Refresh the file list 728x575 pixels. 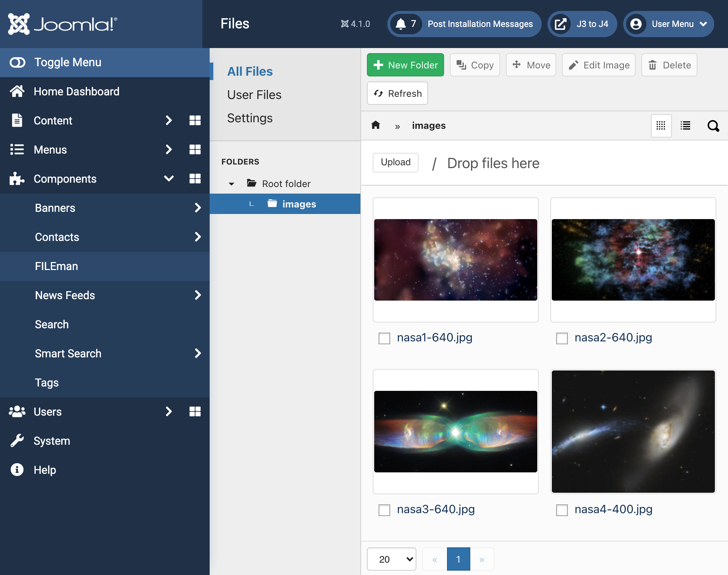click(397, 93)
